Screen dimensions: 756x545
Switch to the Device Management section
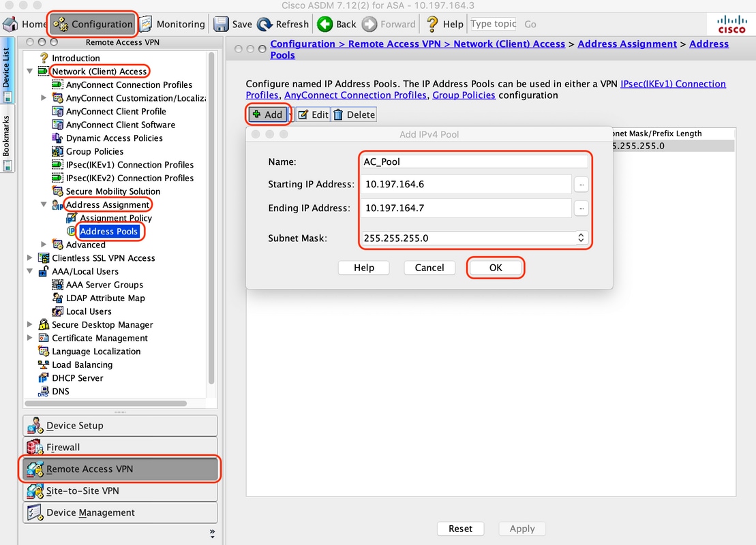(120, 512)
